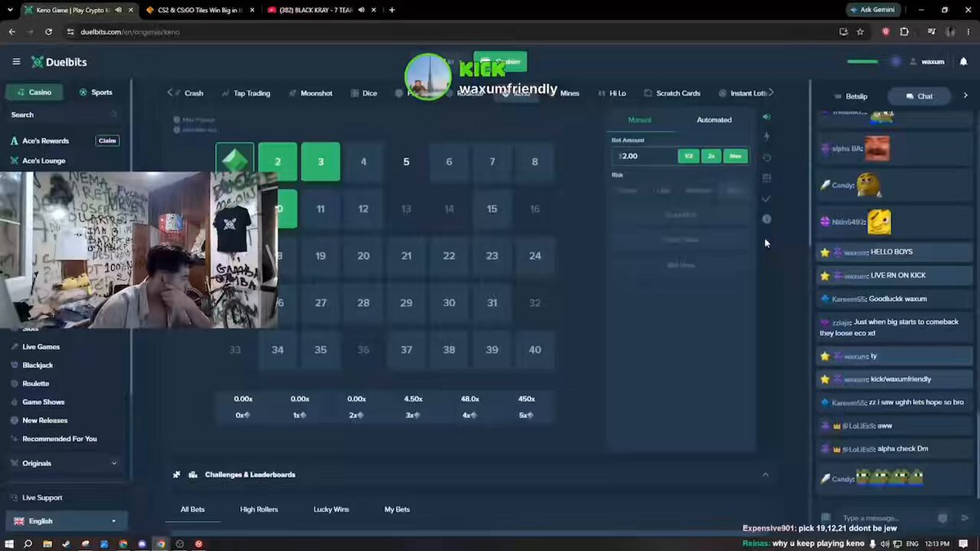Viewport: 980px width, 551px height.
Task: Claim Ace's Rewards
Action: click(108, 140)
